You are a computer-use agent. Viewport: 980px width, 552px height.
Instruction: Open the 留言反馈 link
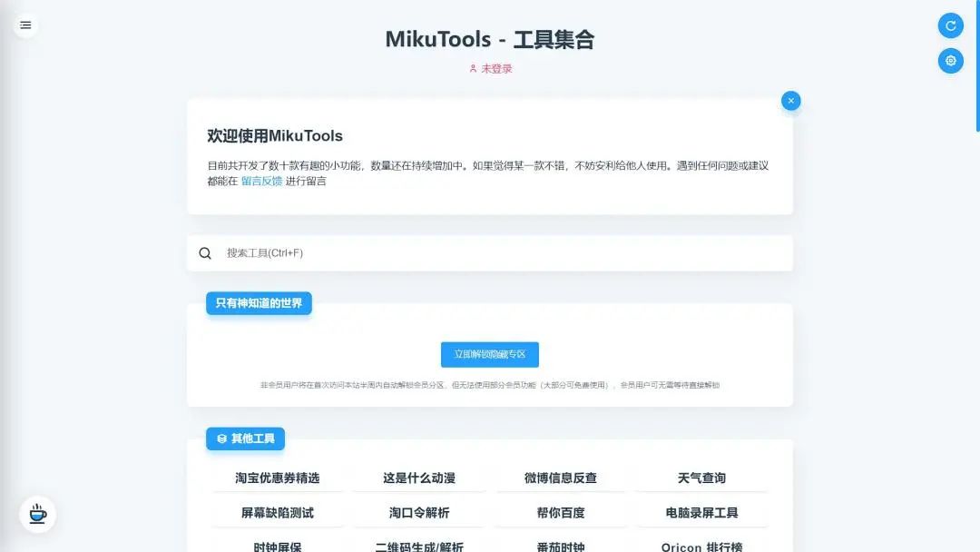click(x=261, y=182)
